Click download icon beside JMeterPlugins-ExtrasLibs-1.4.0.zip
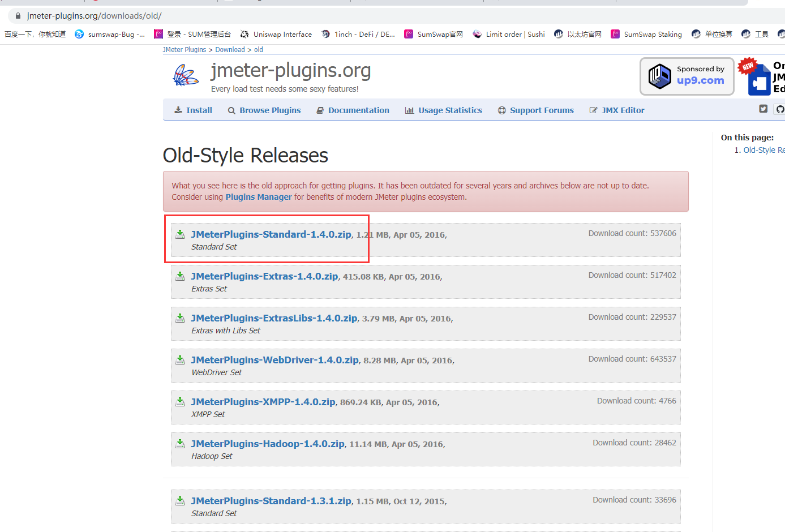The height and width of the screenshot is (532, 785). pos(180,318)
